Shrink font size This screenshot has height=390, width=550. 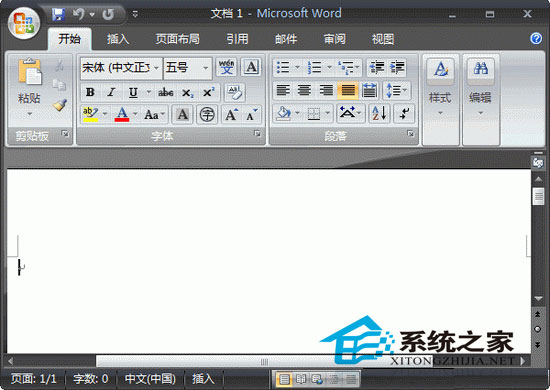pyautogui.click(x=251, y=114)
